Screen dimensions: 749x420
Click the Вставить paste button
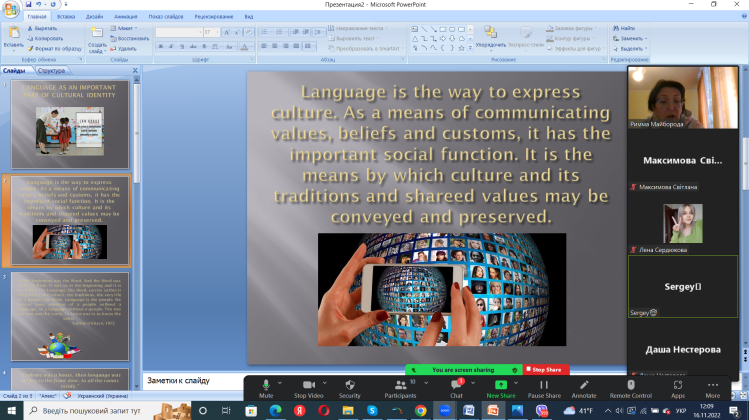click(13, 38)
